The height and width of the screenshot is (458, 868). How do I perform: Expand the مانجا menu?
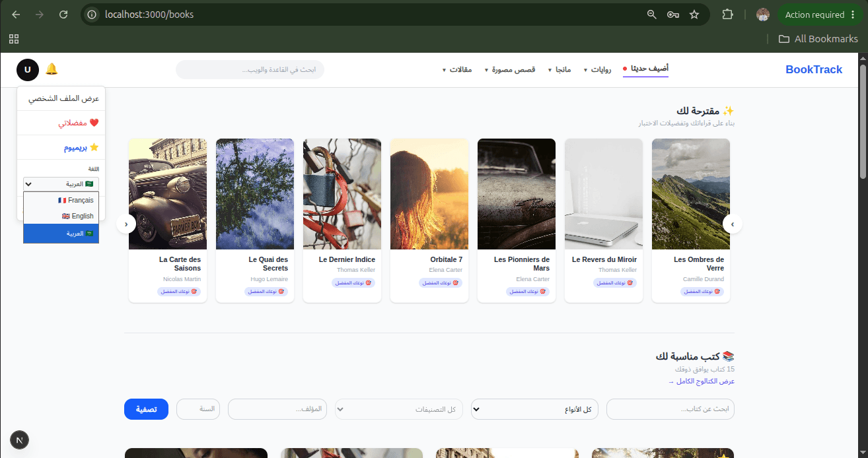[x=559, y=69]
